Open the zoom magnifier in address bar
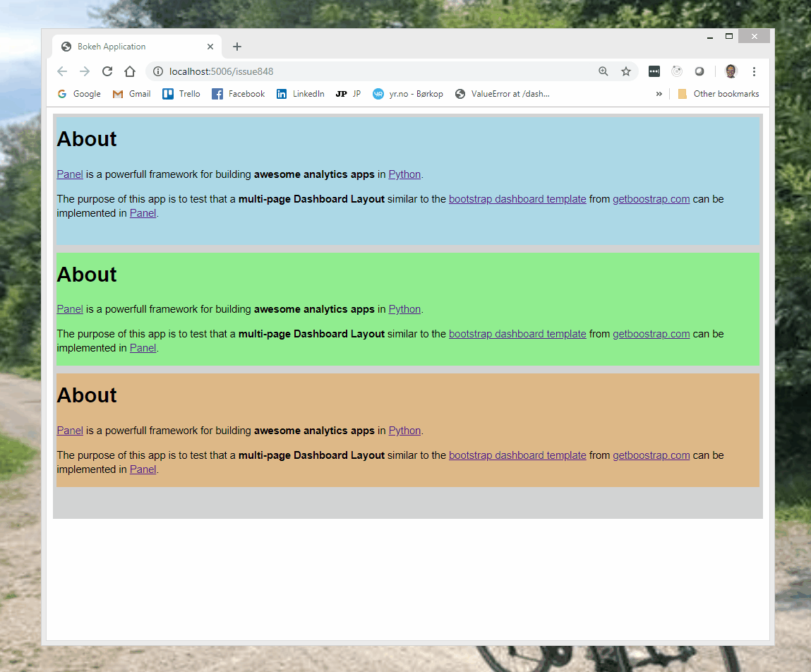This screenshot has width=811, height=672. 603,71
